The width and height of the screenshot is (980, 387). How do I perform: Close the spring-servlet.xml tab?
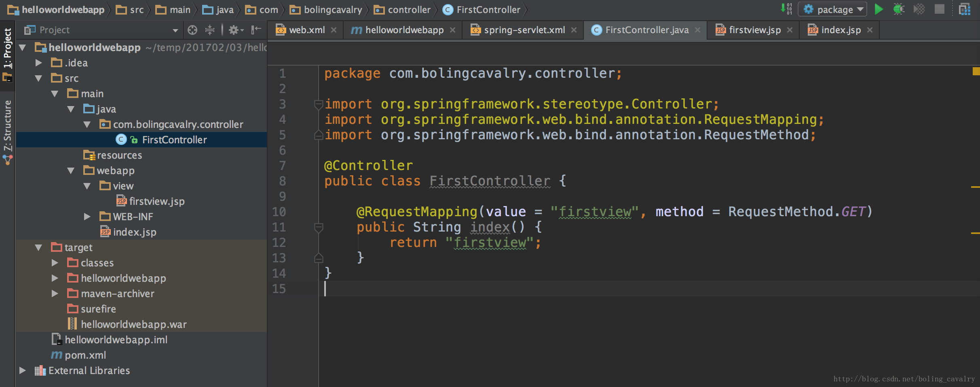[574, 30]
